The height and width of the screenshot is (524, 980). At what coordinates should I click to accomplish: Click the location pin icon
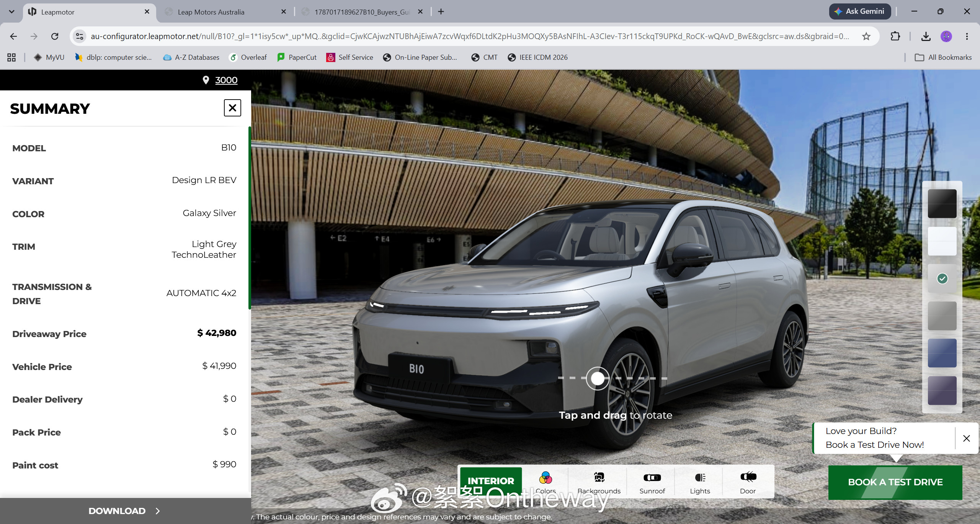click(x=206, y=80)
